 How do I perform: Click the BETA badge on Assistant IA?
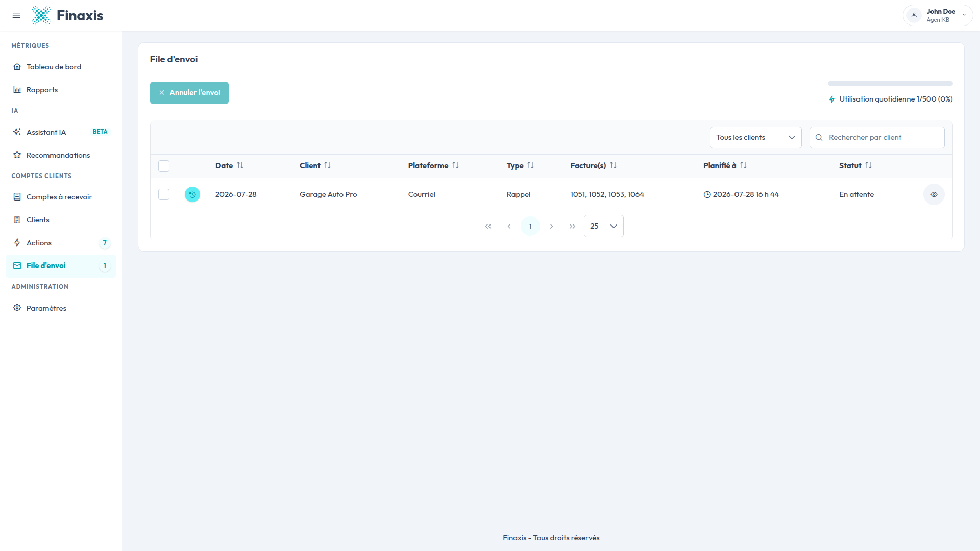pyautogui.click(x=100, y=132)
